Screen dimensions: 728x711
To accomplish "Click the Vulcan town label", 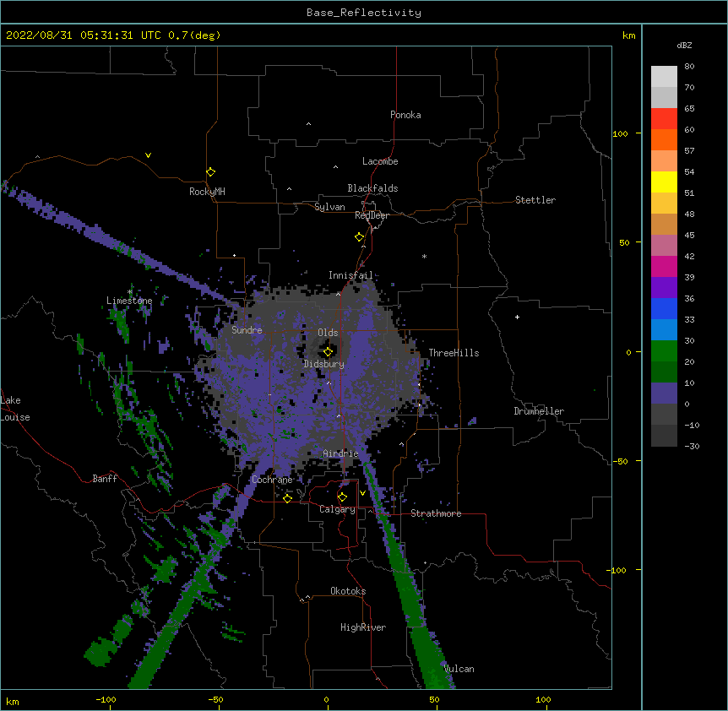I will click(x=459, y=669).
